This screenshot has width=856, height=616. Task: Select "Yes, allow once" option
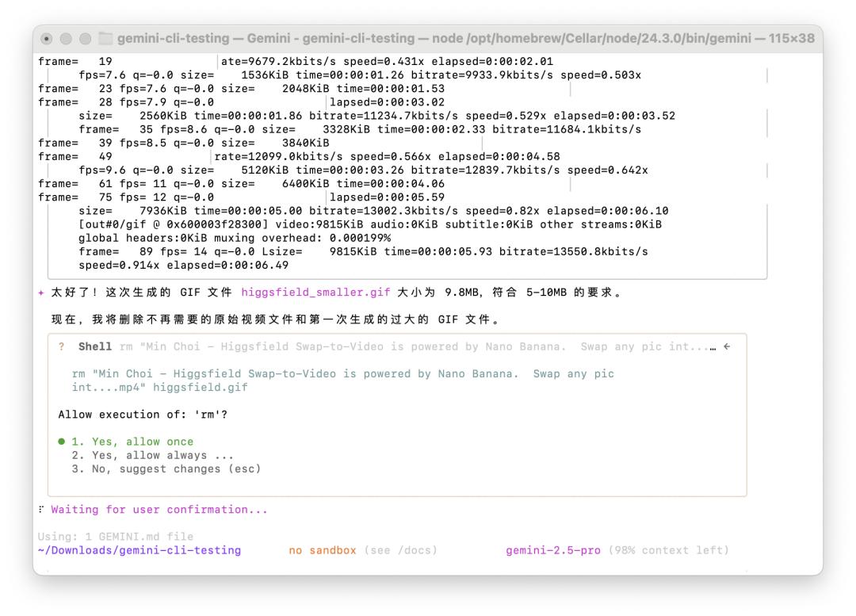tap(132, 442)
